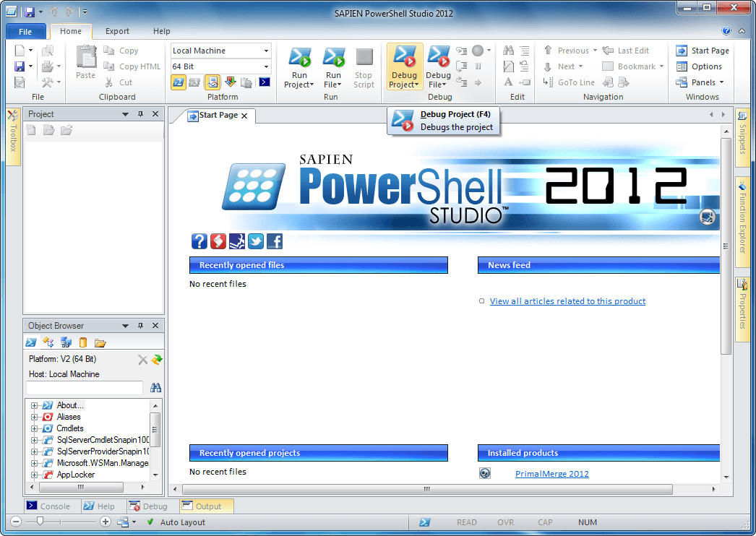Select the folder icon in Object Browser toolbar
Image resolution: width=756 pixels, height=536 pixels.
(100, 342)
